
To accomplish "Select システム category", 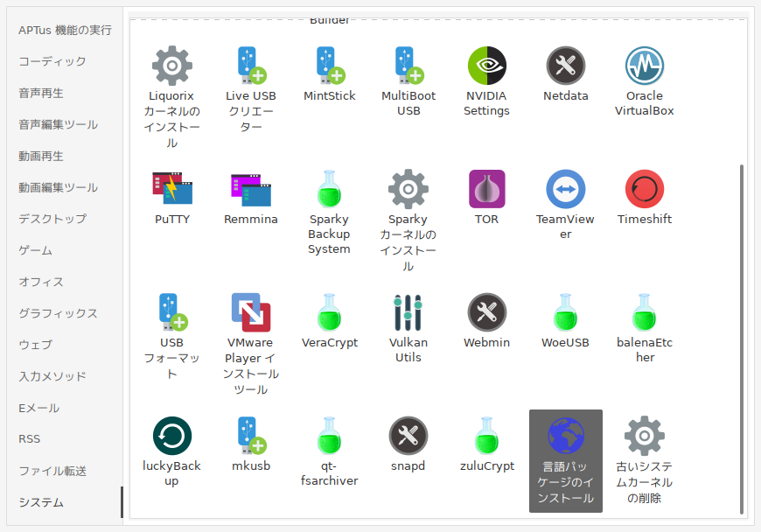I will click(x=41, y=502).
